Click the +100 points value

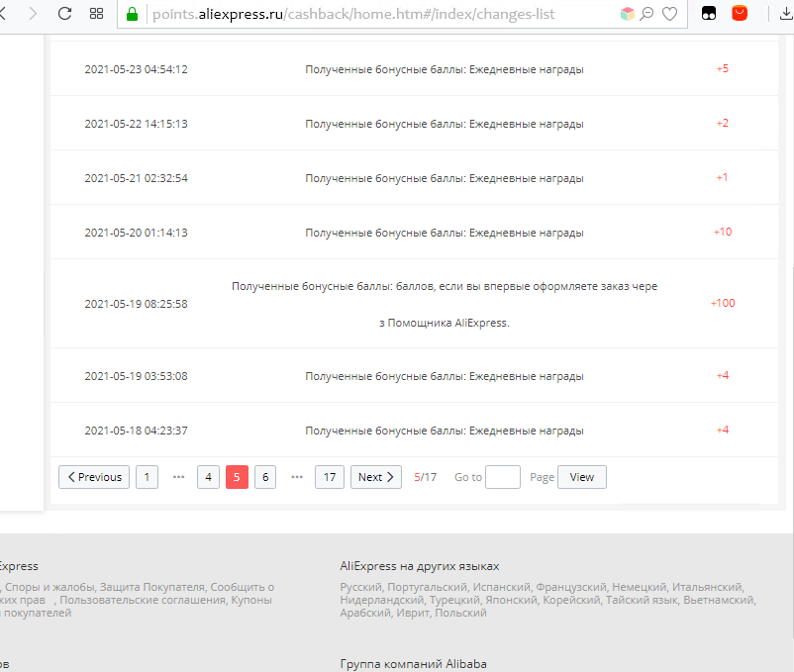[723, 303]
